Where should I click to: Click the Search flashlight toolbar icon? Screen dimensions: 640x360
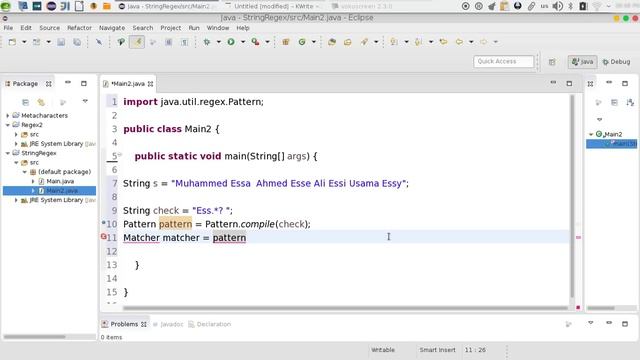pyautogui.click(x=364, y=42)
